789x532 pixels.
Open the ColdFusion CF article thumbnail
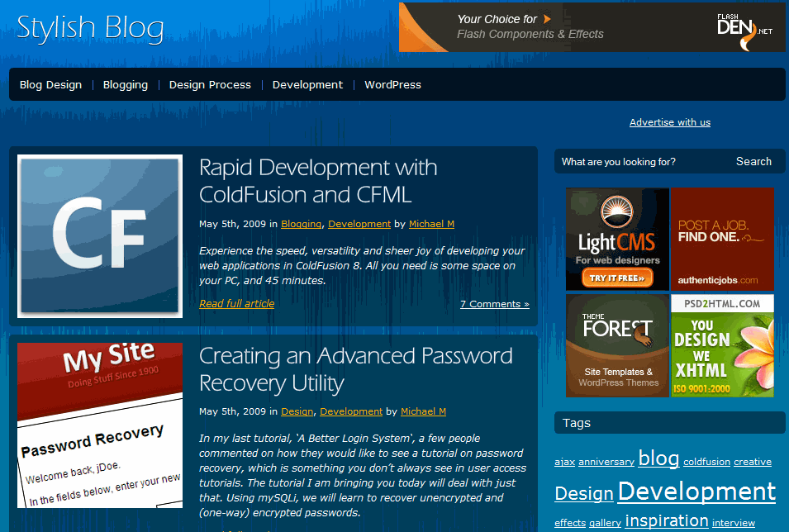pos(100,236)
